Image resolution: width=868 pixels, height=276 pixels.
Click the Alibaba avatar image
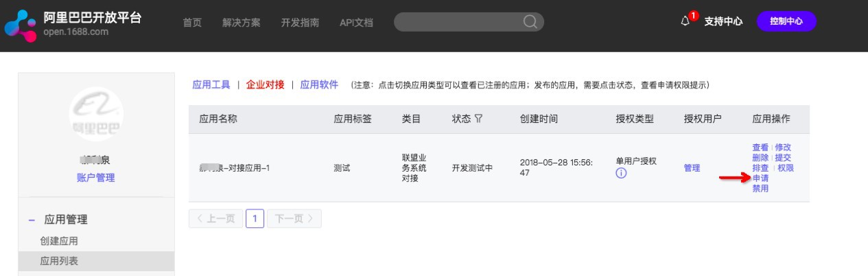click(x=97, y=113)
